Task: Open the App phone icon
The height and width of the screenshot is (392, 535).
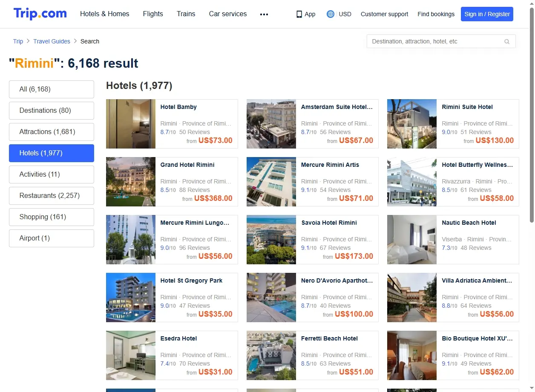Action: pyautogui.click(x=299, y=14)
